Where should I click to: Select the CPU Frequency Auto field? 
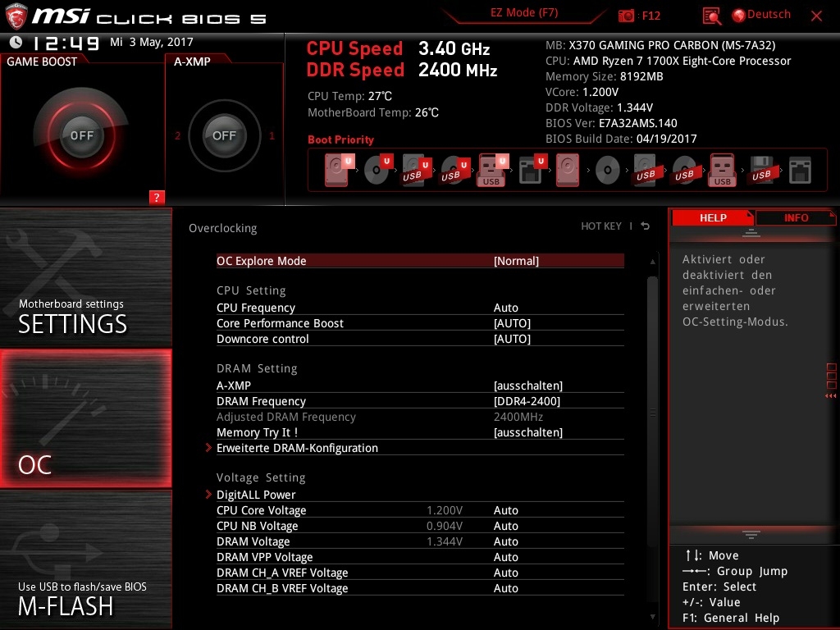pyautogui.click(x=505, y=308)
